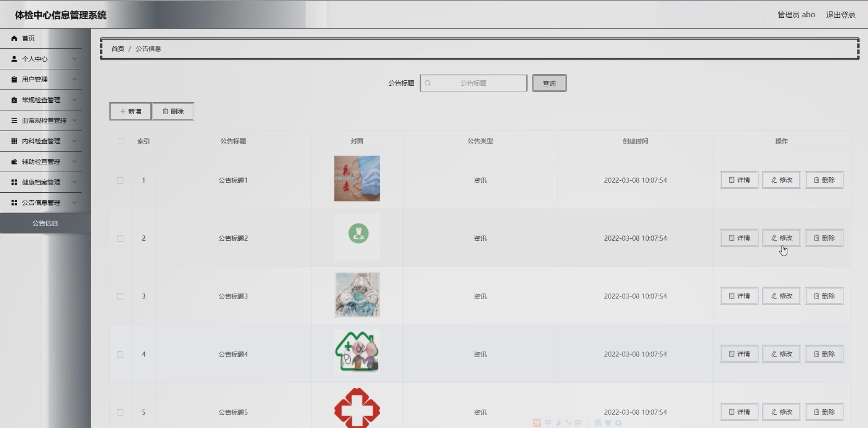Click the trash icon on the toolbar 删除 button
The width and height of the screenshot is (868, 428).
(x=165, y=111)
